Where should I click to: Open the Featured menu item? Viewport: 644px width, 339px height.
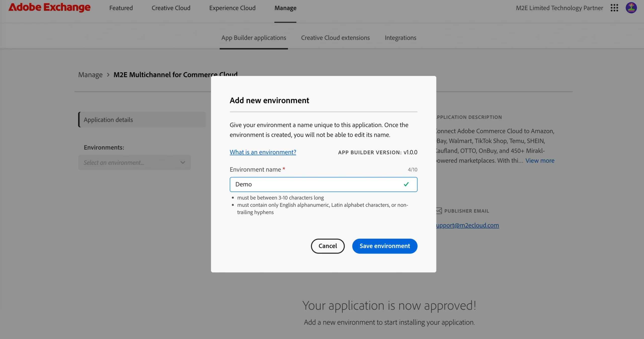click(121, 8)
